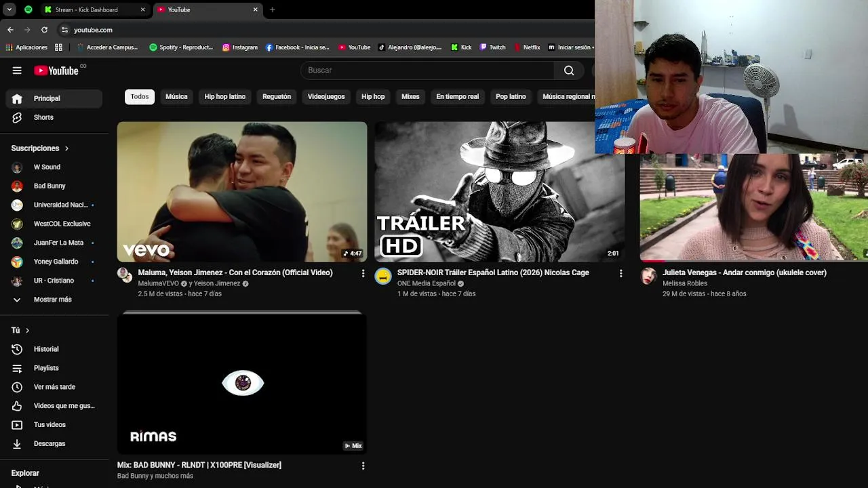868x488 pixels.
Task: Click the YouTube logo
Action: [56, 70]
